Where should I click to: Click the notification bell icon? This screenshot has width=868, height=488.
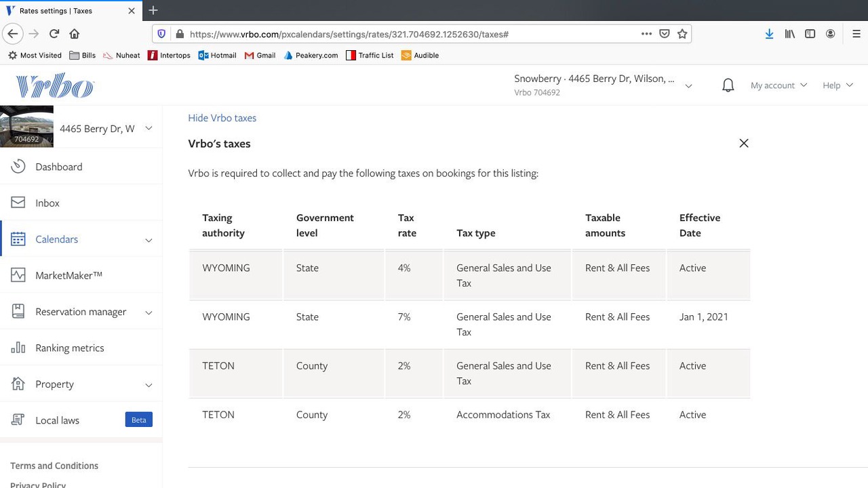[x=728, y=85]
